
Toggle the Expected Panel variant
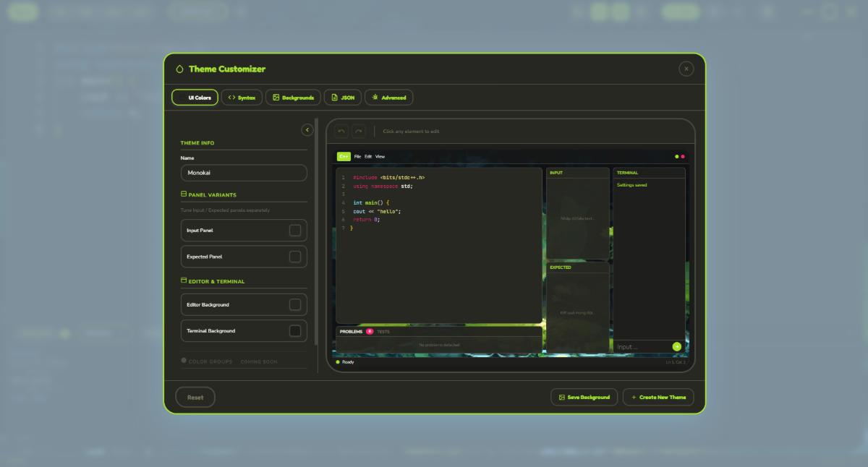(x=295, y=256)
